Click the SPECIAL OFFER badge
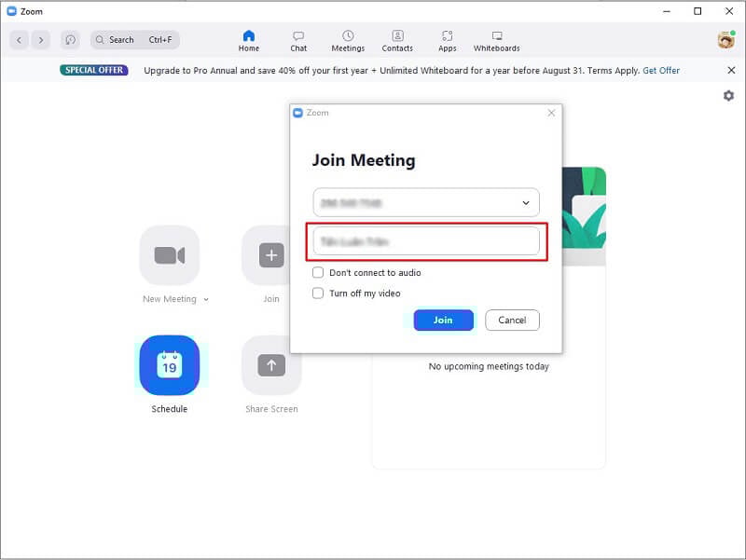This screenshot has width=746, height=560. click(94, 71)
